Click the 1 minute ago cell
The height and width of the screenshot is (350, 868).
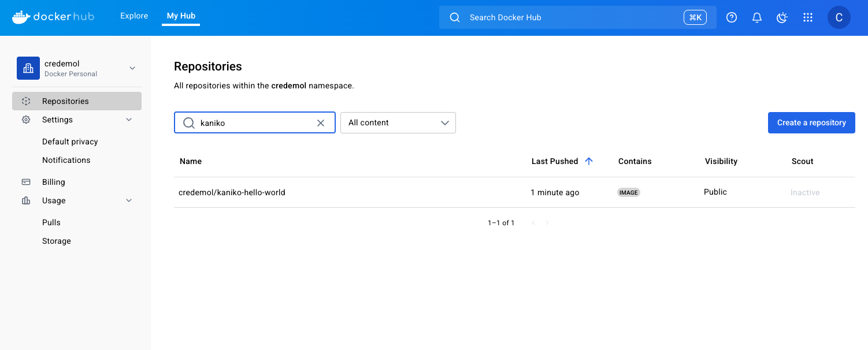pyautogui.click(x=555, y=192)
